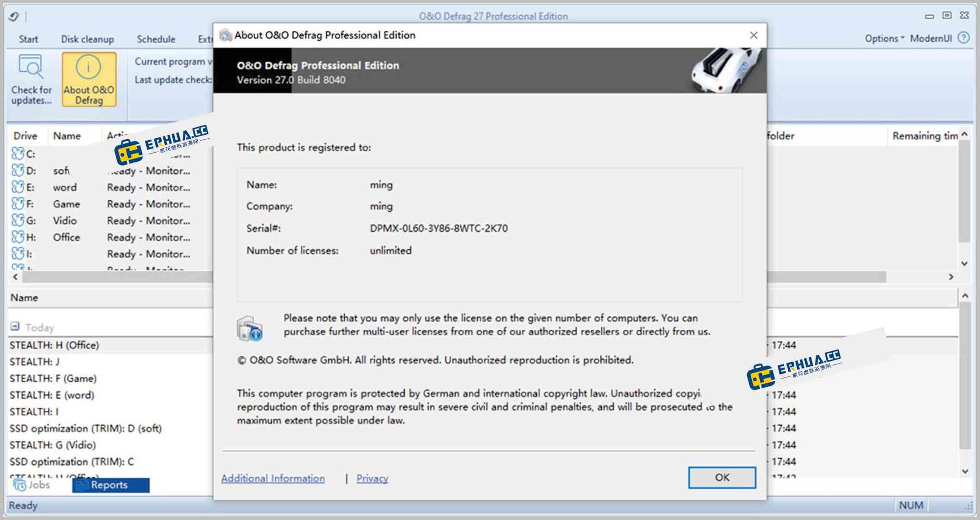Screen dimensions: 980x520
Task: Select report STEALTH: G (Vidio)
Action: point(53,445)
